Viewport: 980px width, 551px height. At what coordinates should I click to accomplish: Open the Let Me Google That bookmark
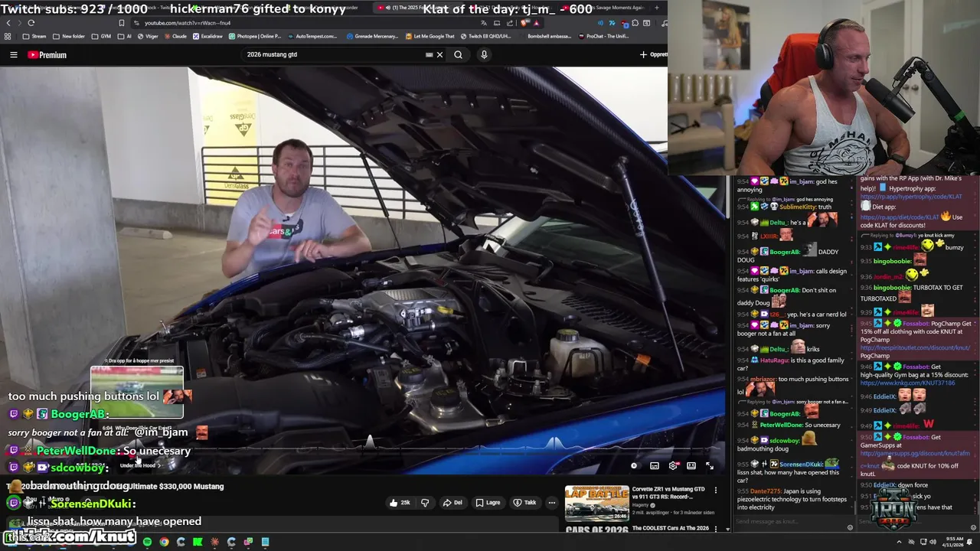430,36
